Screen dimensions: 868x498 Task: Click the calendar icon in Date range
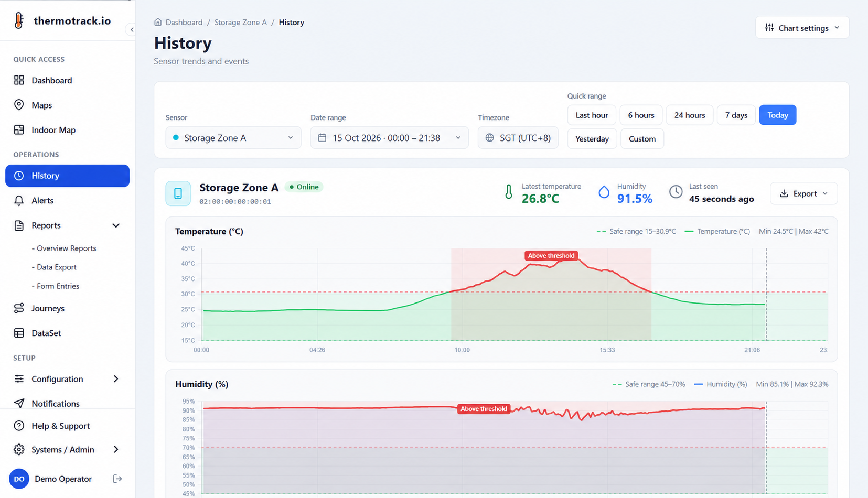coord(322,138)
